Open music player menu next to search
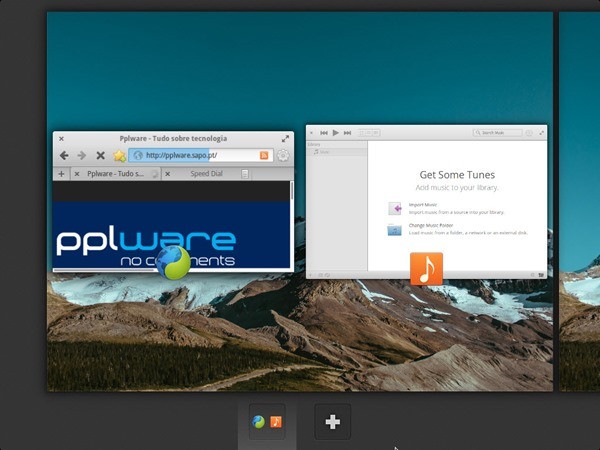This screenshot has width=600, height=450. (x=529, y=133)
